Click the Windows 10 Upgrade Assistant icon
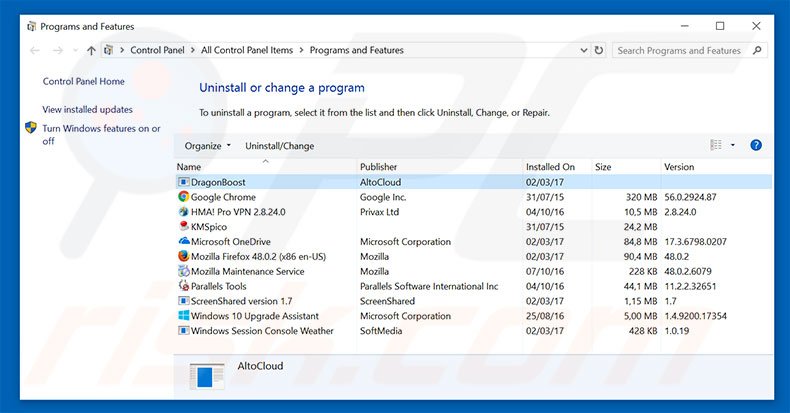This screenshot has height=413, width=790. 183,316
